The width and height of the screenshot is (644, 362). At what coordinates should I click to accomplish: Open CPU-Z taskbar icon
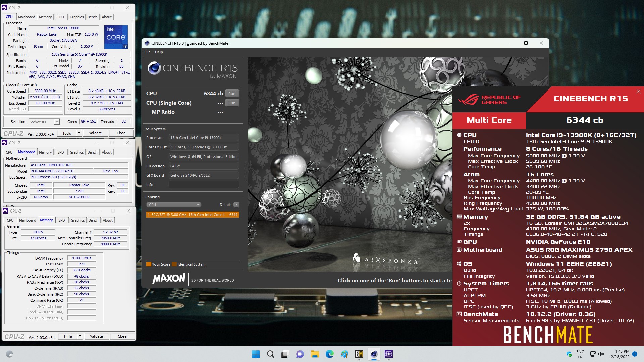388,354
